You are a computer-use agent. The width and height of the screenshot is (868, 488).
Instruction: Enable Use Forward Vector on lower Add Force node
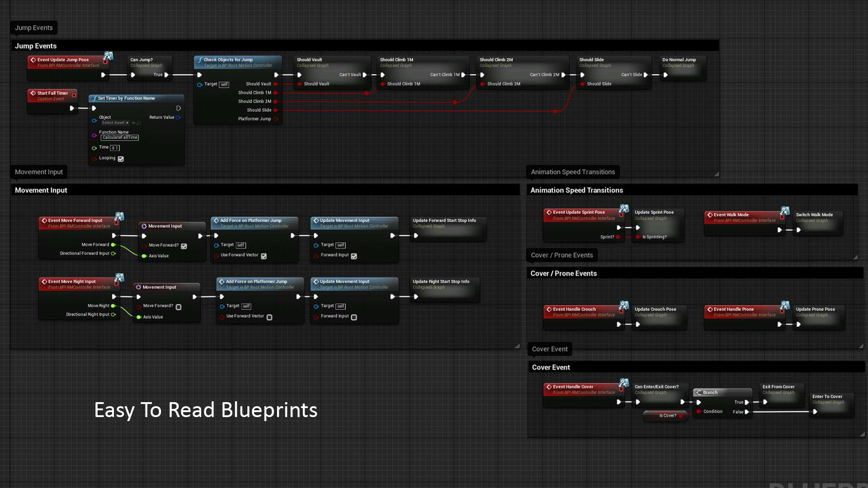[x=269, y=317]
